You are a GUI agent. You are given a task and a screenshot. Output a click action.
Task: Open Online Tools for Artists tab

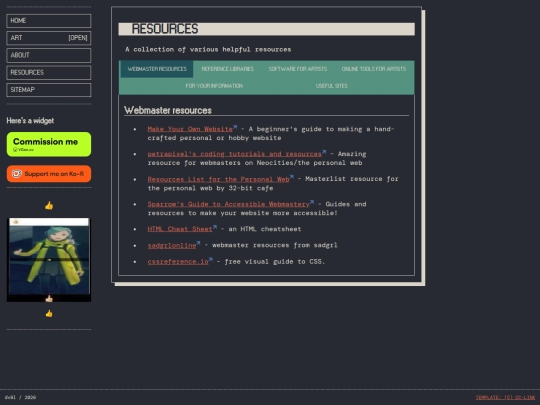[374, 69]
